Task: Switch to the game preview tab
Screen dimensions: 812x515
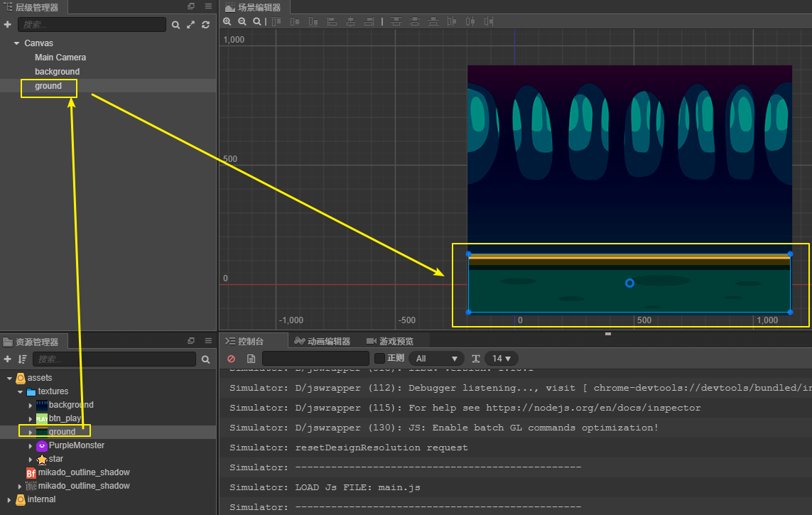Action: pos(390,341)
